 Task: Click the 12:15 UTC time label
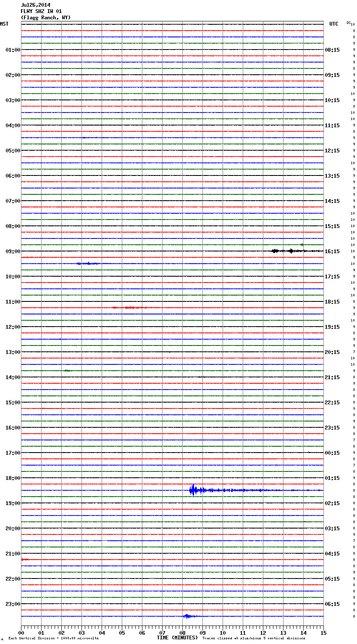click(x=332, y=151)
